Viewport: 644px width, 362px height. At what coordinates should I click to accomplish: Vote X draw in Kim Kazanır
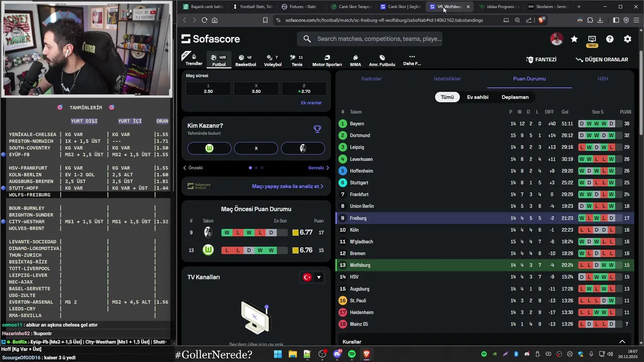pyautogui.click(x=256, y=148)
